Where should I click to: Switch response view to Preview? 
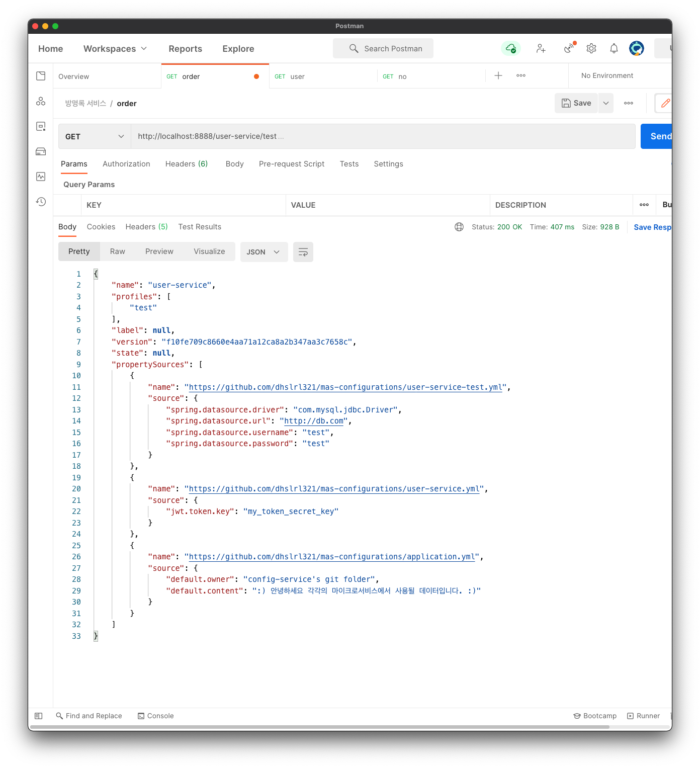[x=159, y=251]
